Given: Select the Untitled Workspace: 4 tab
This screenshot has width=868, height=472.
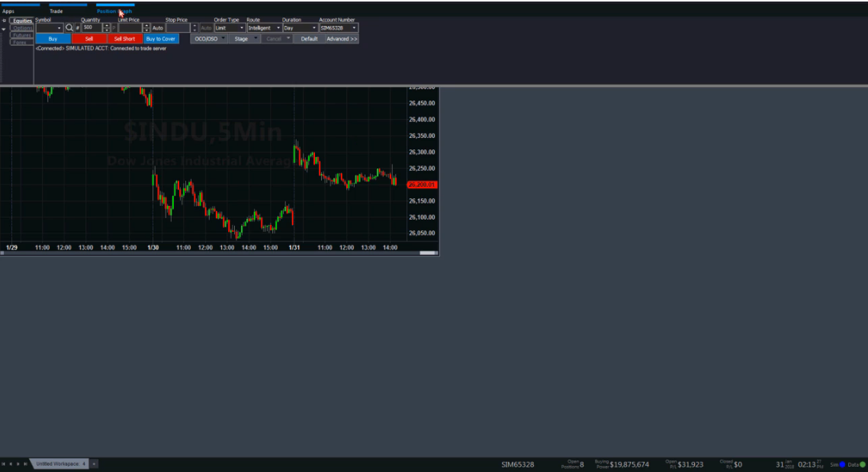Looking at the screenshot, I should [x=60, y=464].
